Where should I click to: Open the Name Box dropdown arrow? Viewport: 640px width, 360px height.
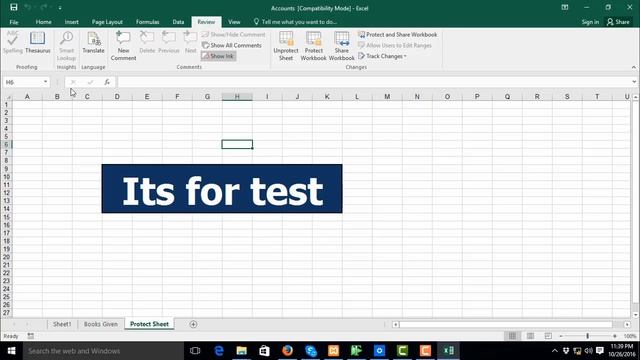(x=45, y=82)
